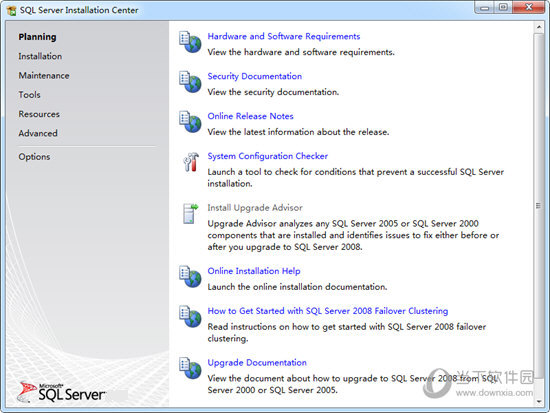Click 'View the hardware and software requirements.' text

(x=301, y=52)
